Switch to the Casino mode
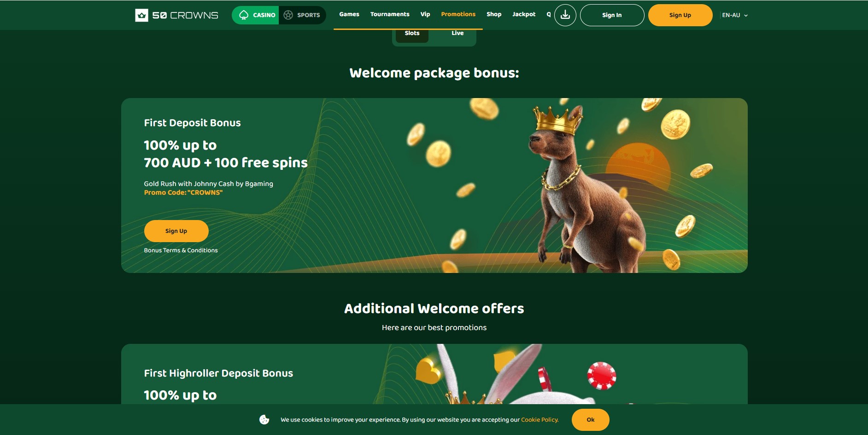Image resolution: width=868 pixels, height=435 pixels. point(256,15)
